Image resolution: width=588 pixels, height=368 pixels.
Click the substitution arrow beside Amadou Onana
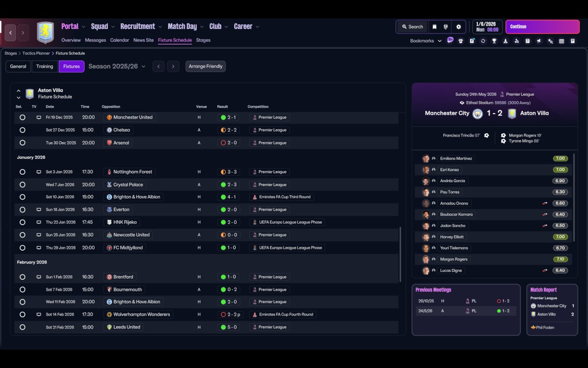[545, 203]
